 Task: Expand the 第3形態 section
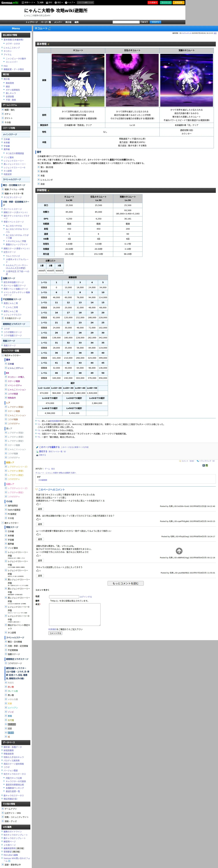click(39, 171)
